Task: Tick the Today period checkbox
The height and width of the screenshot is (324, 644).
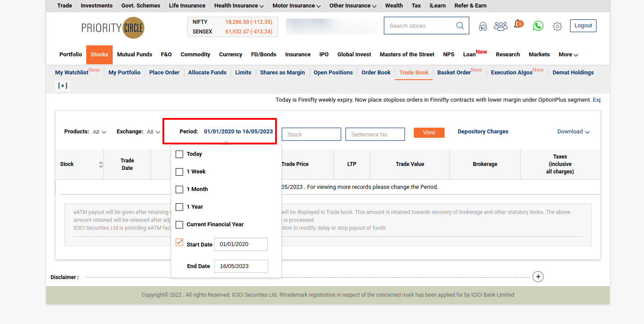Action: click(x=180, y=154)
